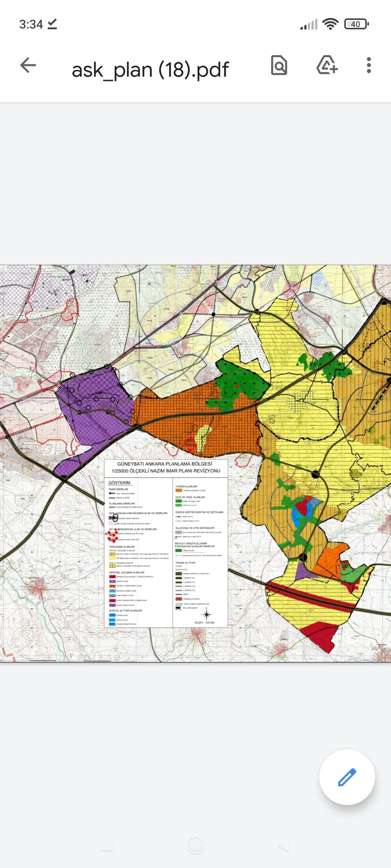Viewport: 391px width, 868px height.
Task: Tap the Add to Drive icon
Action: pos(327,65)
